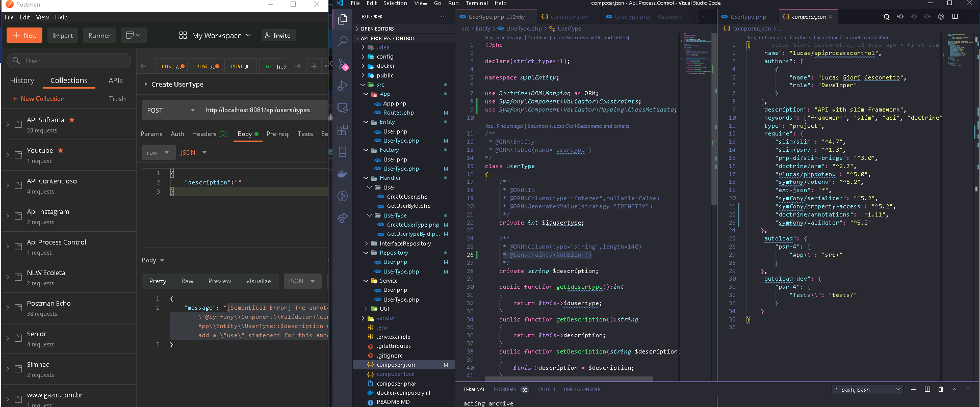This screenshot has height=407, width=980.
Task: Open the VS Code Explorer activity icon
Action: point(343,19)
